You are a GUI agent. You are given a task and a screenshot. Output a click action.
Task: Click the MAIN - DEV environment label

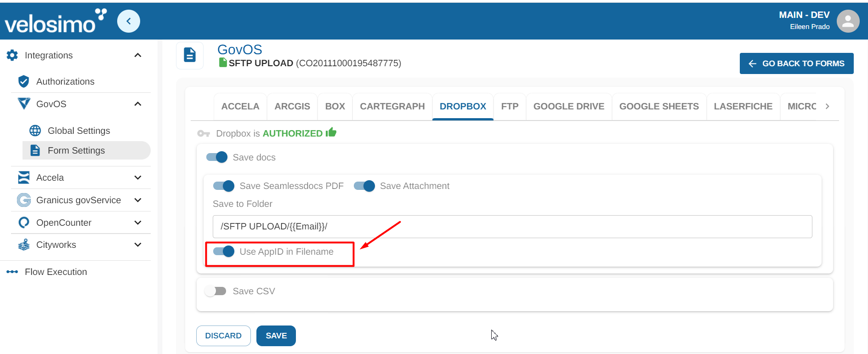point(804,15)
